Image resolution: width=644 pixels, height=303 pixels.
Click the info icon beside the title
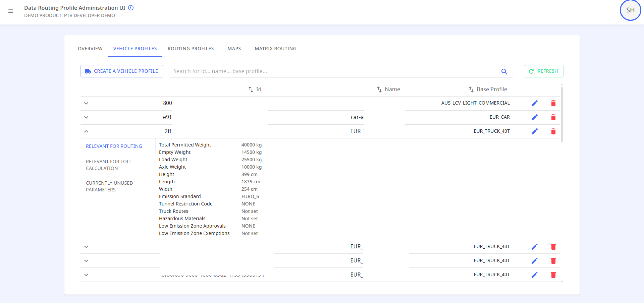[x=131, y=8]
